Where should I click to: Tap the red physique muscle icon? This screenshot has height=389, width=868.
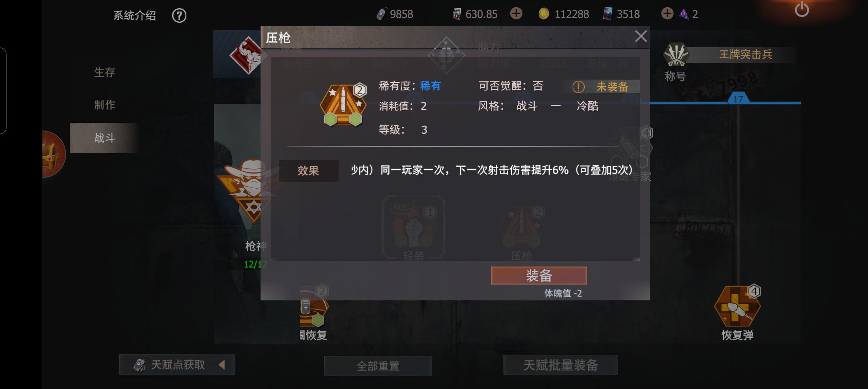point(248,55)
